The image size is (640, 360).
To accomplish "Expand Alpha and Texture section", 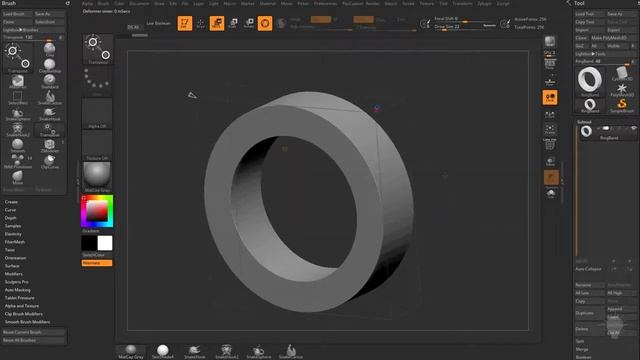I will (22, 306).
